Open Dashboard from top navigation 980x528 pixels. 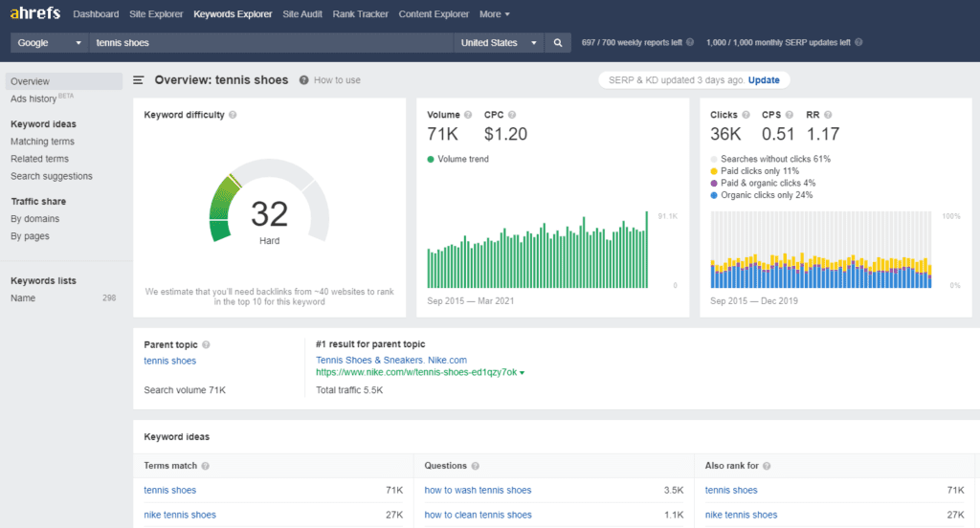coord(96,13)
